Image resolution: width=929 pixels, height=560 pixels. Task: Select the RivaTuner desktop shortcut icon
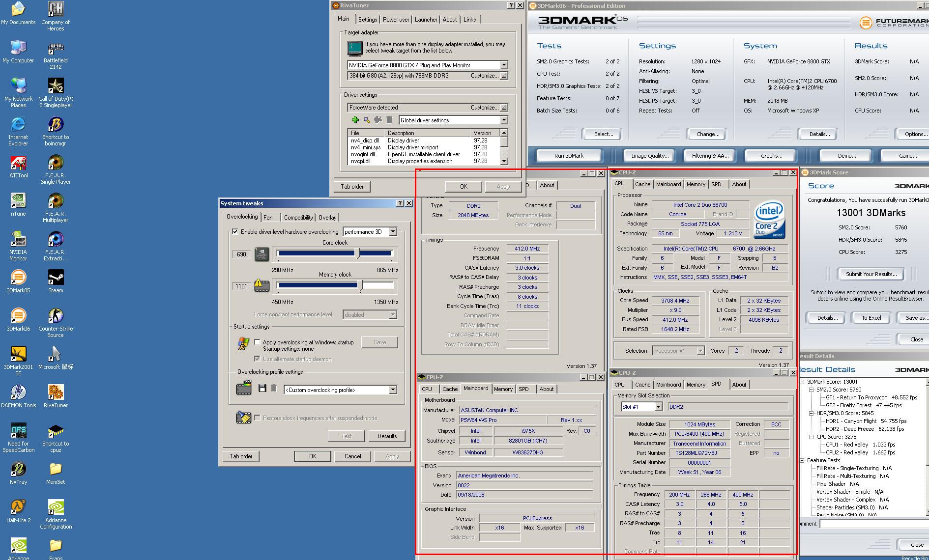[x=56, y=397]
